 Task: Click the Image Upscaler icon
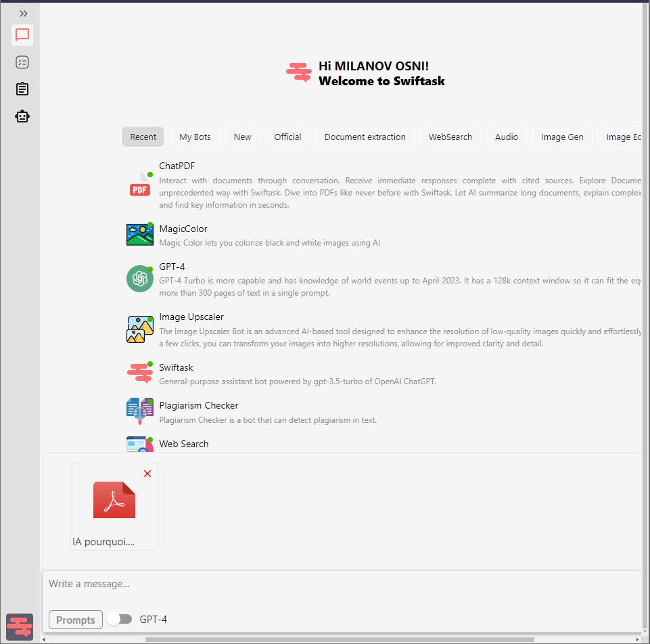click(x=140, y=329)
